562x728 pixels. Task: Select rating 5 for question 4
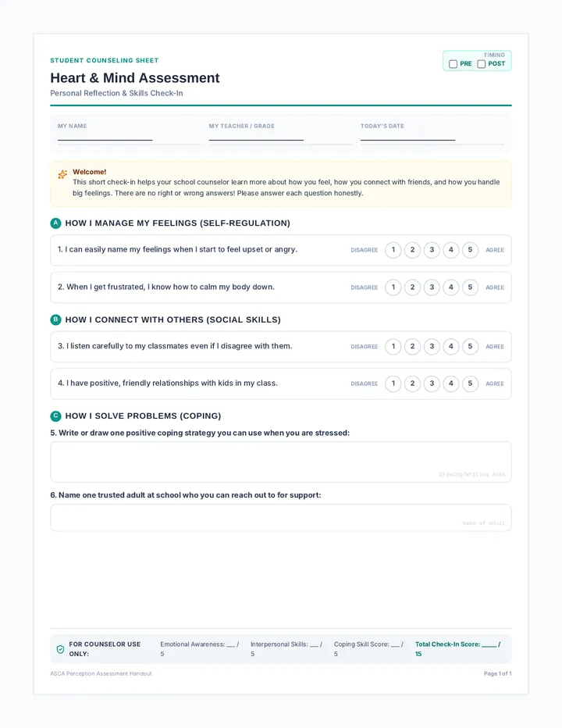[x=470, y=384]
